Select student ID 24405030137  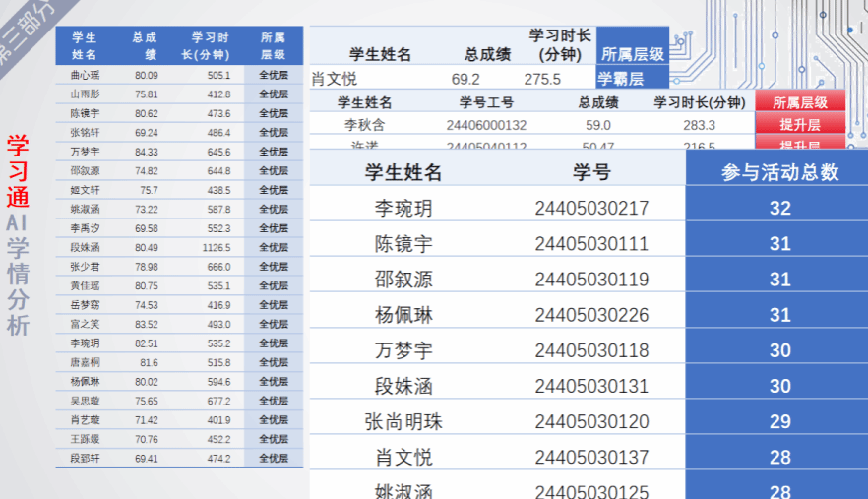click(591, 457)
